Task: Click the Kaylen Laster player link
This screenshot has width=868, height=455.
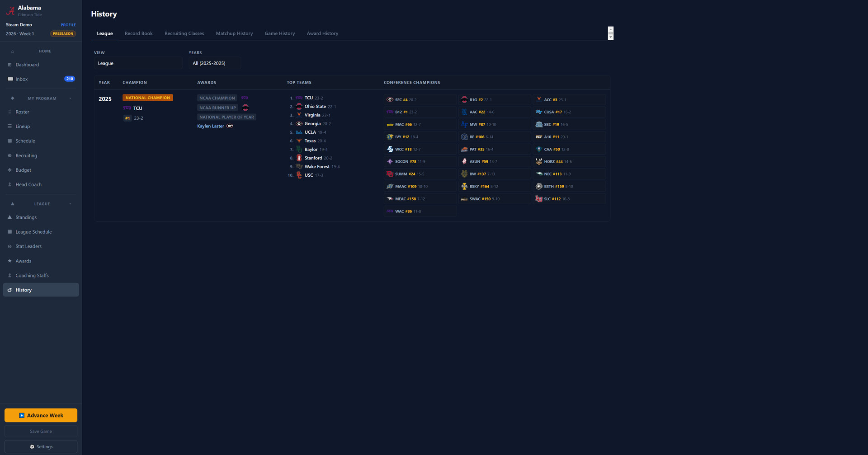Action: click(x=210, y=126)
